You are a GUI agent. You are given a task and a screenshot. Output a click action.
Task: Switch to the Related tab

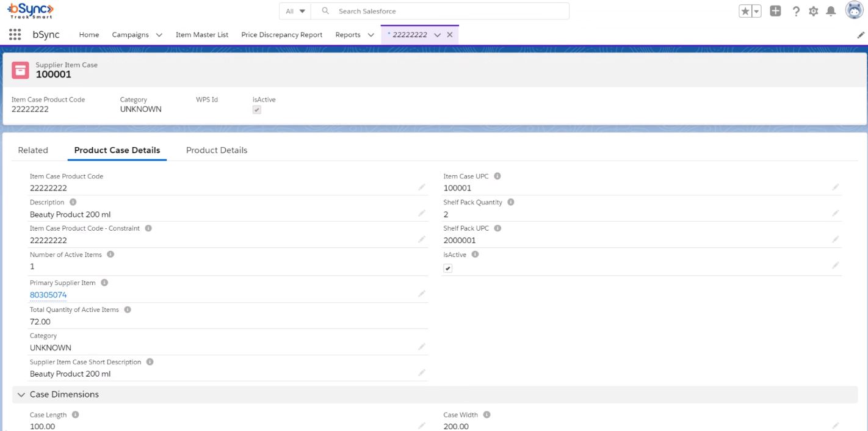tap(33, 150)
